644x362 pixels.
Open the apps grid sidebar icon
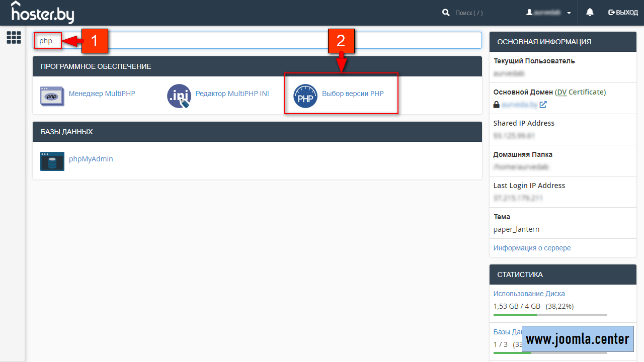click(14, 37)
